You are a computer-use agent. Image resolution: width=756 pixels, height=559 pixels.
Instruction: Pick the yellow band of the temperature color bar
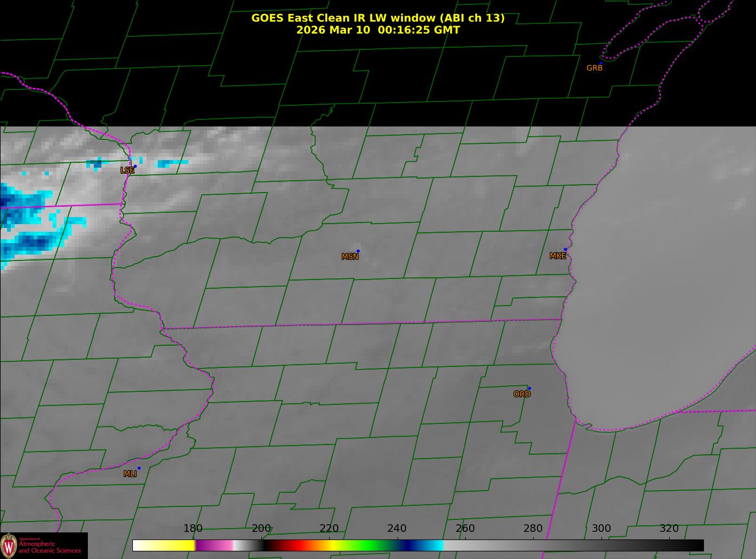(172, 545)
